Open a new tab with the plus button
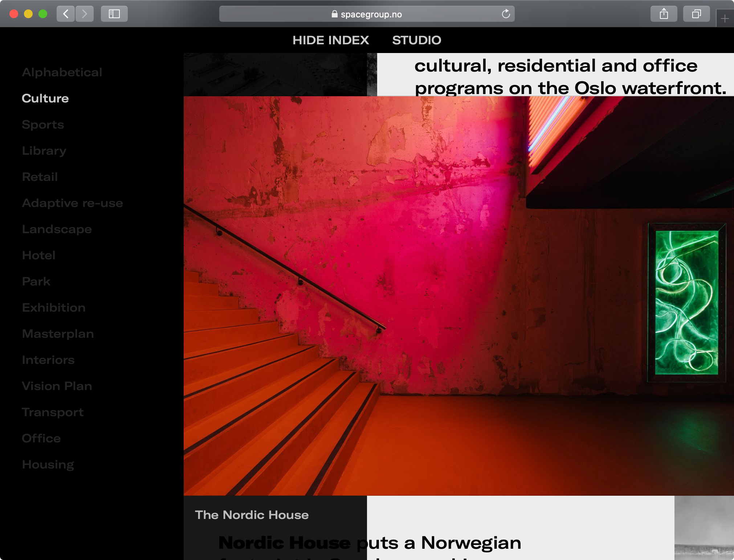This screenshot has width=734, height=560. pos(725,19)
